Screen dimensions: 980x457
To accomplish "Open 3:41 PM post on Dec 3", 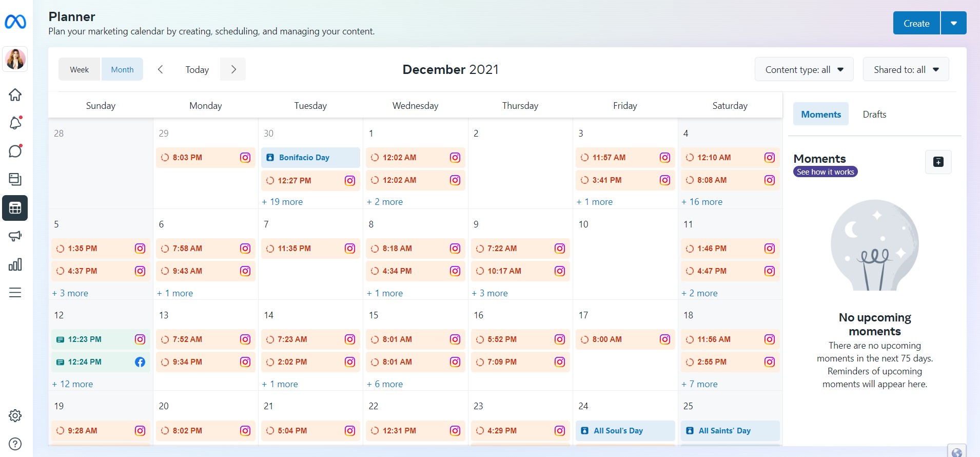I will (625, 180).
